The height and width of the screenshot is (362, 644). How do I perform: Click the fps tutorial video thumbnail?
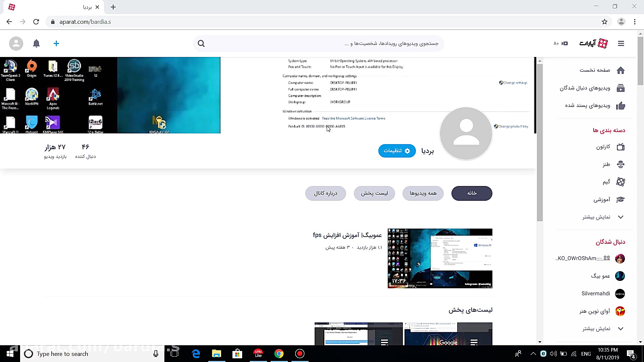[x=440, y=258]
